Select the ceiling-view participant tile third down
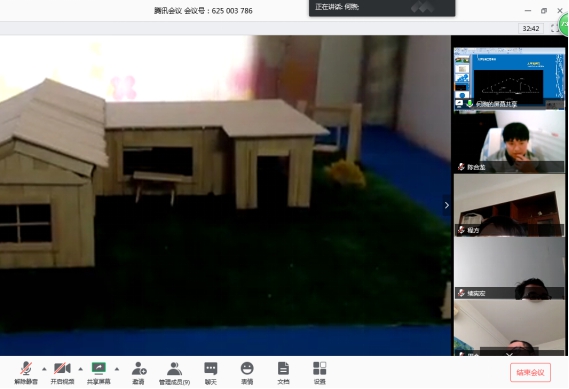 click(509, 205)
